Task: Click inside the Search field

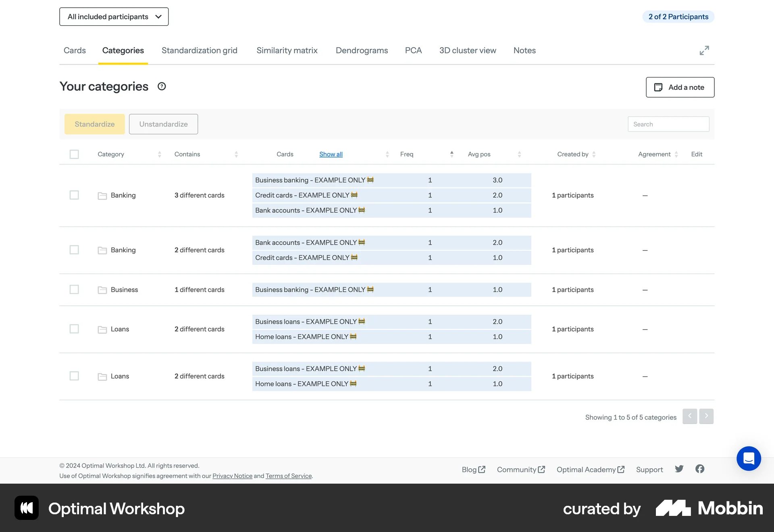Action: point(668,124)
